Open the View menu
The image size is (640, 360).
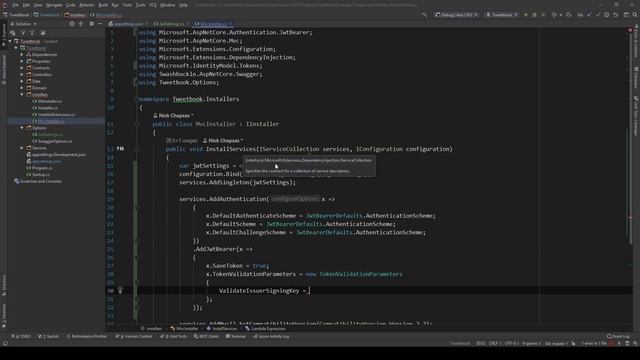point(38,5)
